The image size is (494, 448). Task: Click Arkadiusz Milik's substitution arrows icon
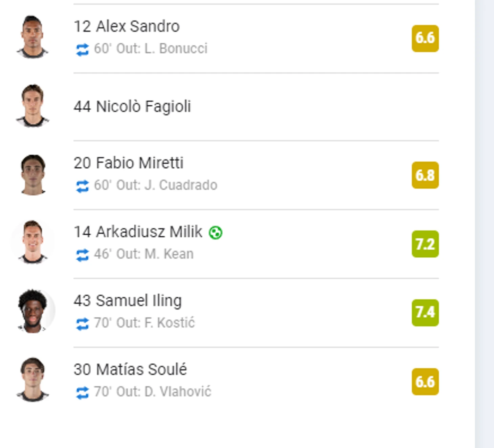(82, 255)
